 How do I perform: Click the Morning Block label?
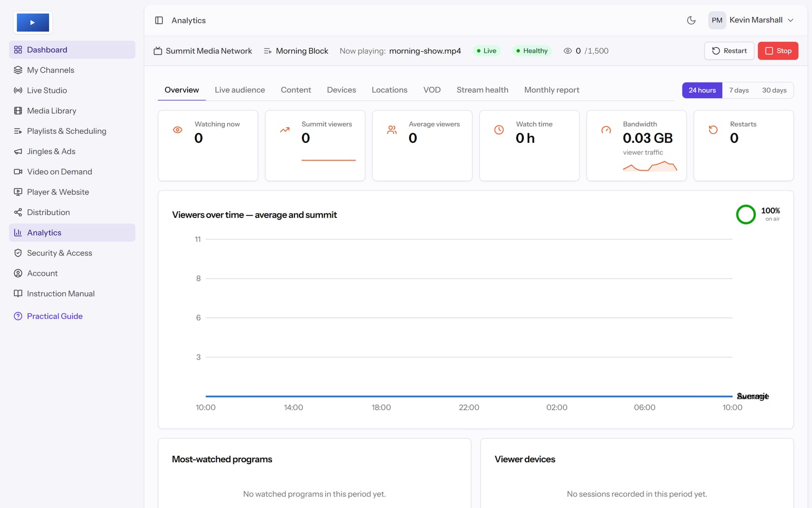(x=302, y=51)
